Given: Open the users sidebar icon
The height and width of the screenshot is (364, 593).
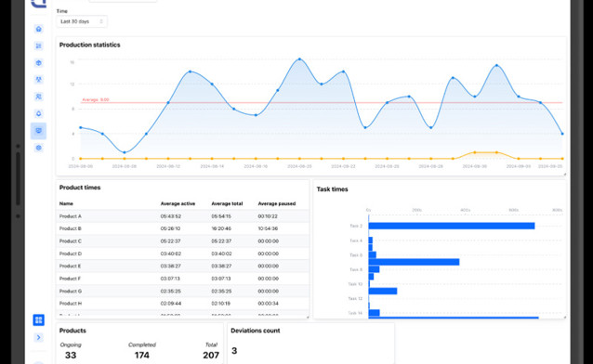Looking at the screenshot, I should tap(39, 97).
